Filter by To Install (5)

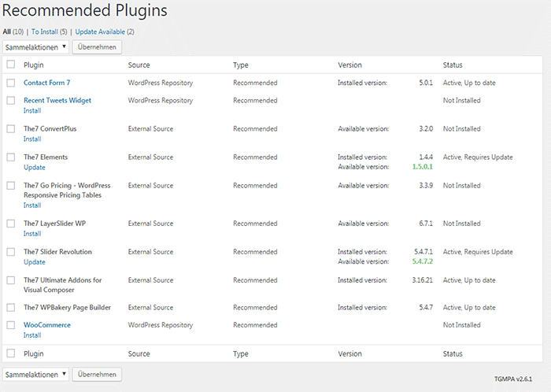click(x=49, y=31)
